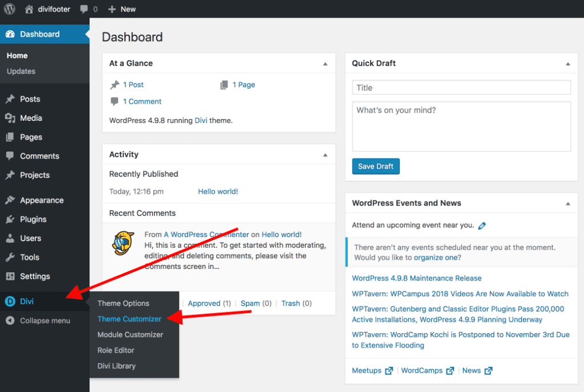
Task: Click the Divi circular D icon
Action: pyautogui.click(x=10, y=301)
